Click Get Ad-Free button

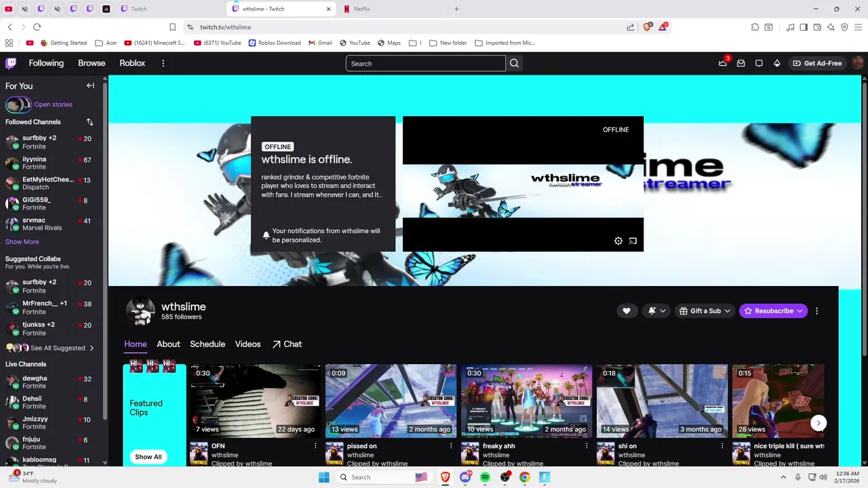coord(817,63)
